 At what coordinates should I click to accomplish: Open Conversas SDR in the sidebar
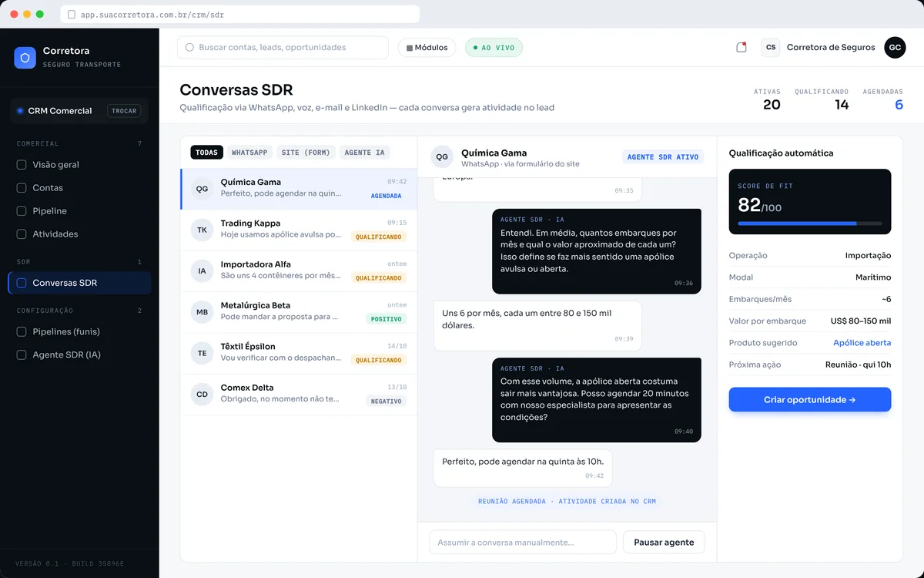pyautogui.click(x=79, y=283)
